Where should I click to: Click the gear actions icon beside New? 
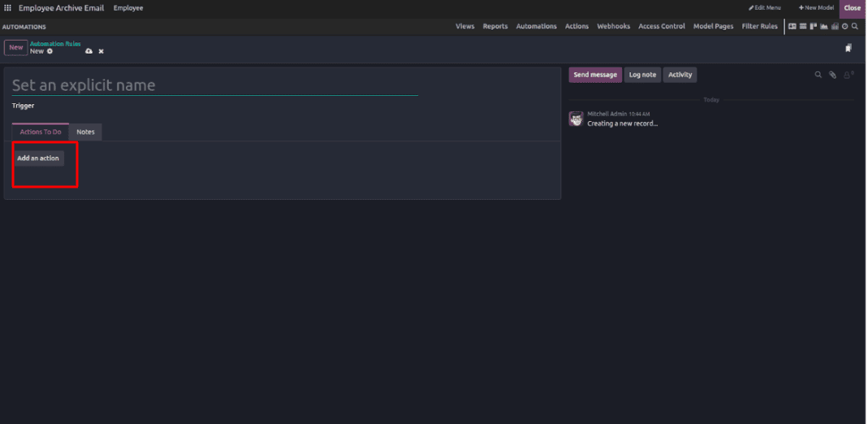point(50,51)
